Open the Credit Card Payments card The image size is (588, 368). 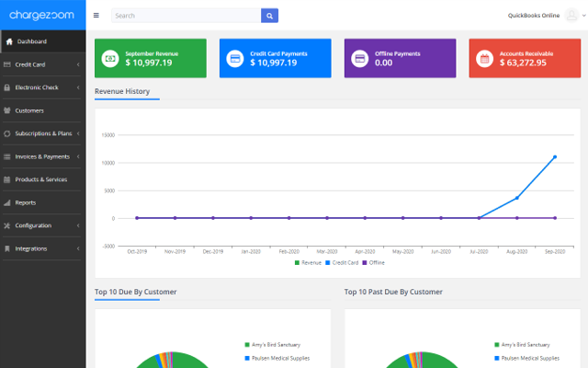click(x=276, y=58)
